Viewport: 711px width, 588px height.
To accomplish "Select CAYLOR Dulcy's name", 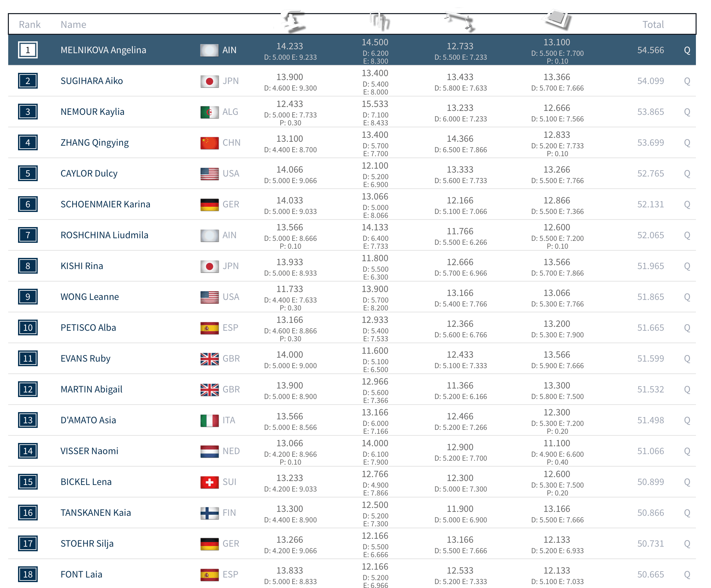I will pos(89,174).
